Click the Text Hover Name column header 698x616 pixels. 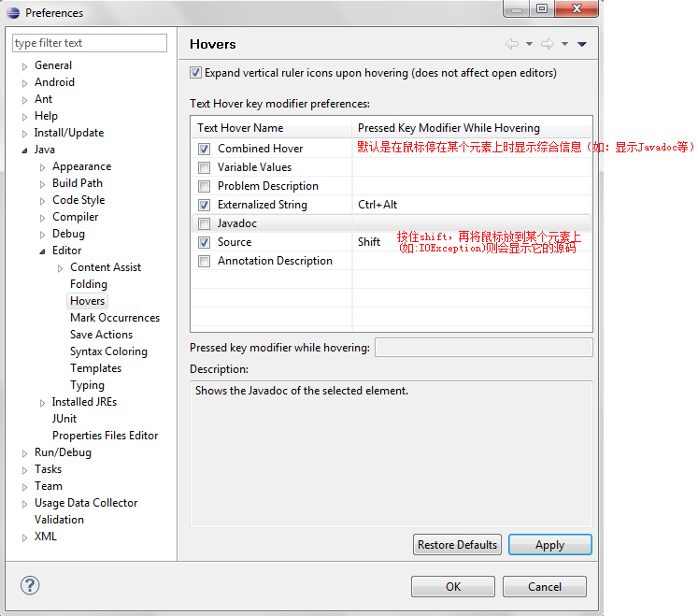coord(272,128)
